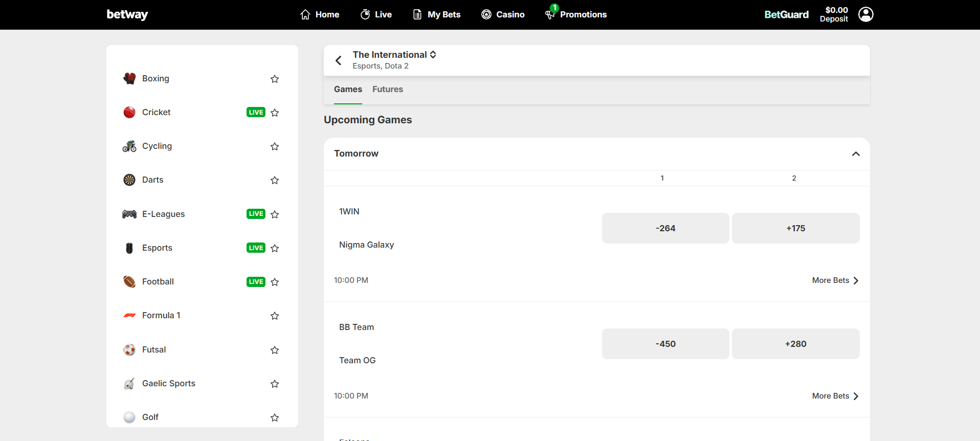Click the back arrow beside The International

point(338,60)
